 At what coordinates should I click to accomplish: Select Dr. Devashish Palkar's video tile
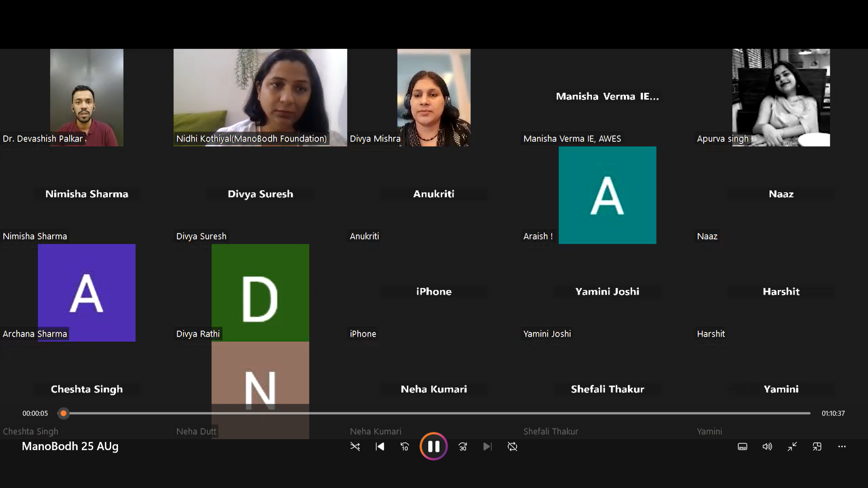click(87, 98)
